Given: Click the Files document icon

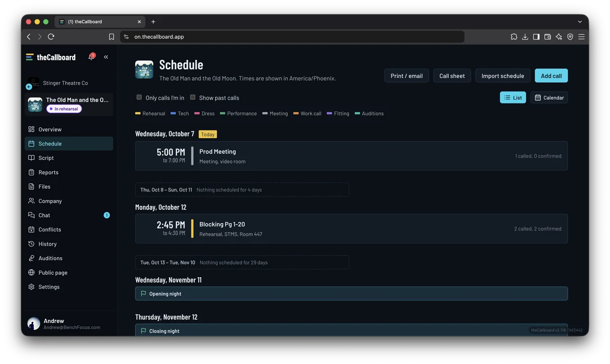Looking at the screenshot, I should [x=32, y=186].
